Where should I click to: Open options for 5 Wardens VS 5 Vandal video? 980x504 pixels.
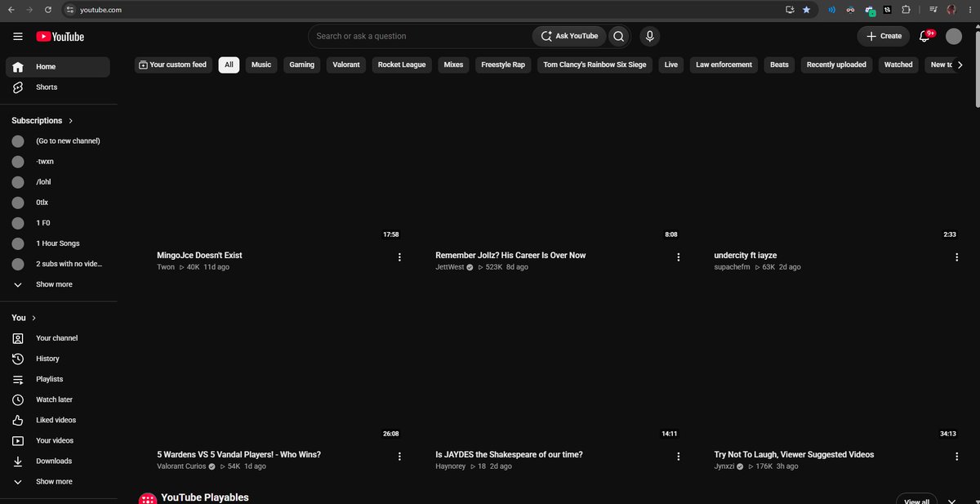(399, 457)
